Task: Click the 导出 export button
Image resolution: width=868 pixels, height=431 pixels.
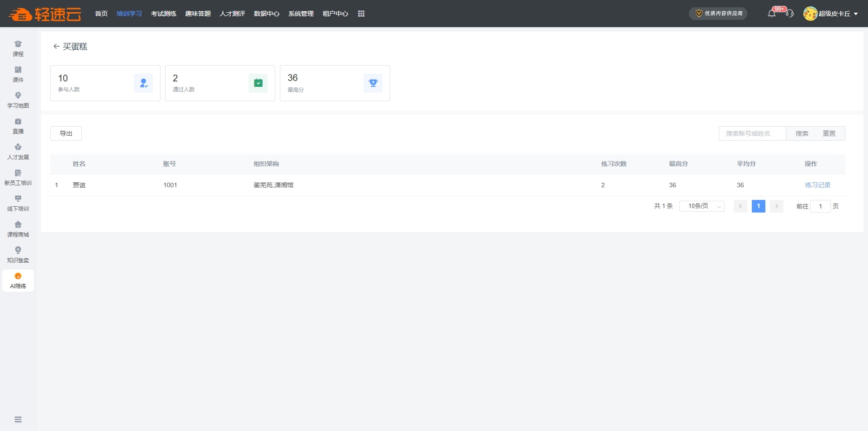Action: 66,133
